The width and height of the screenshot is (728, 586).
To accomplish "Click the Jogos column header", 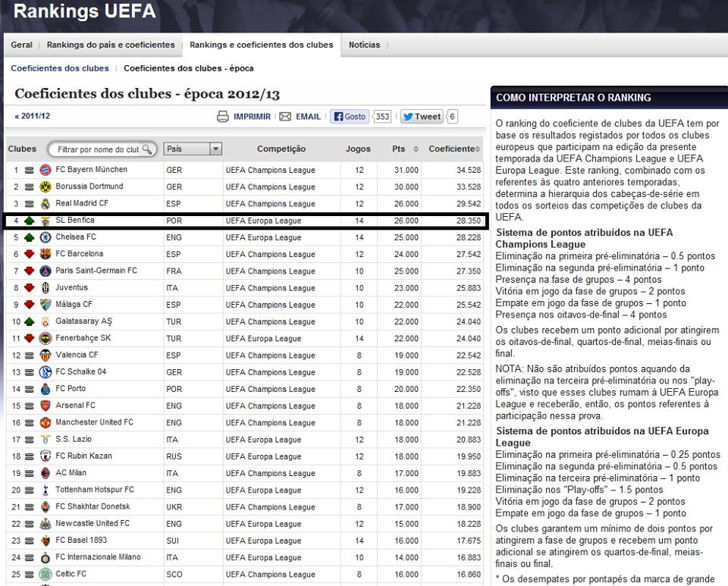I will coord(358,149).
